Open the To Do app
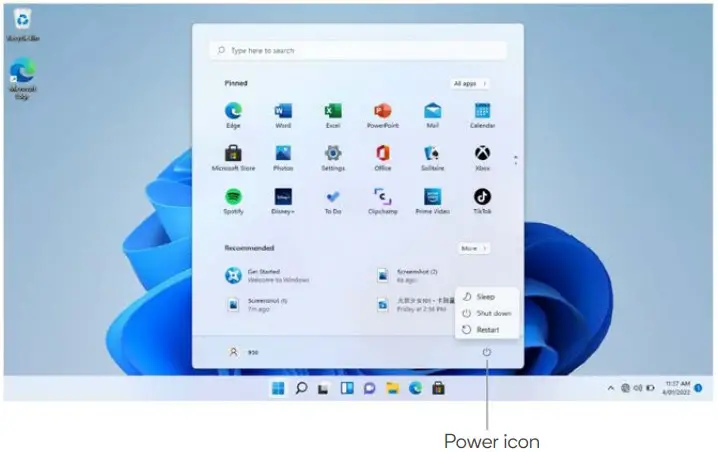This screenshot has width=718, height=452. tap(333, 201)
